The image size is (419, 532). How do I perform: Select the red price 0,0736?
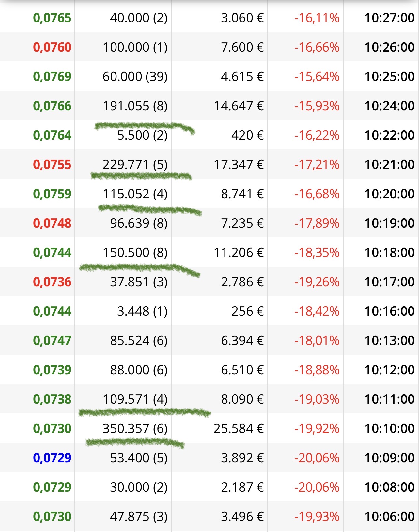(x=52, y=282)
